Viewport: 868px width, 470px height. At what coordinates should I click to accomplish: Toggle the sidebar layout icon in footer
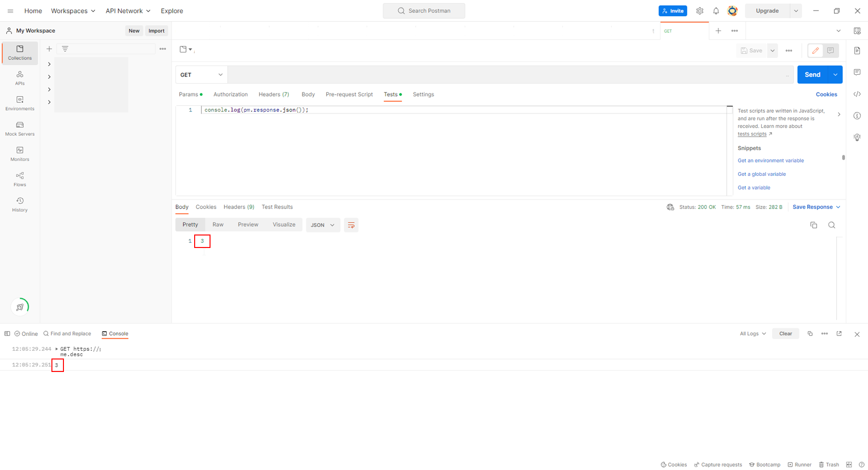7,334
